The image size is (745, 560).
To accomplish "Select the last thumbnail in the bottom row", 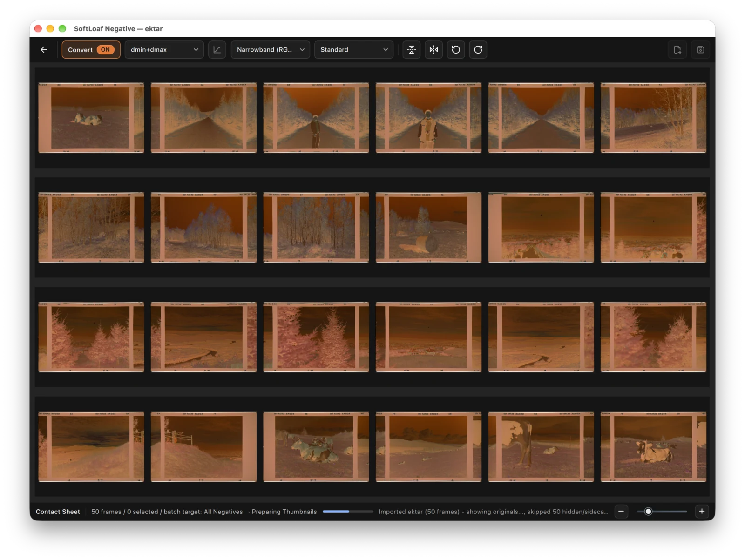I will tap(653, 446).
